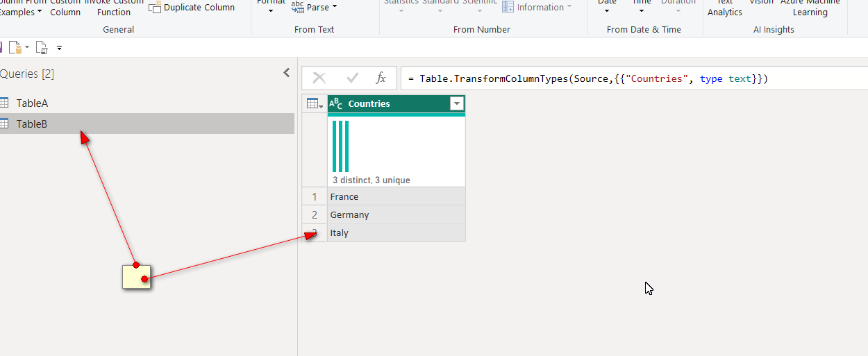The height and width of the screenshot is (356, 868).
Task: Click the Custom Column button
Action: click(65, 8)
